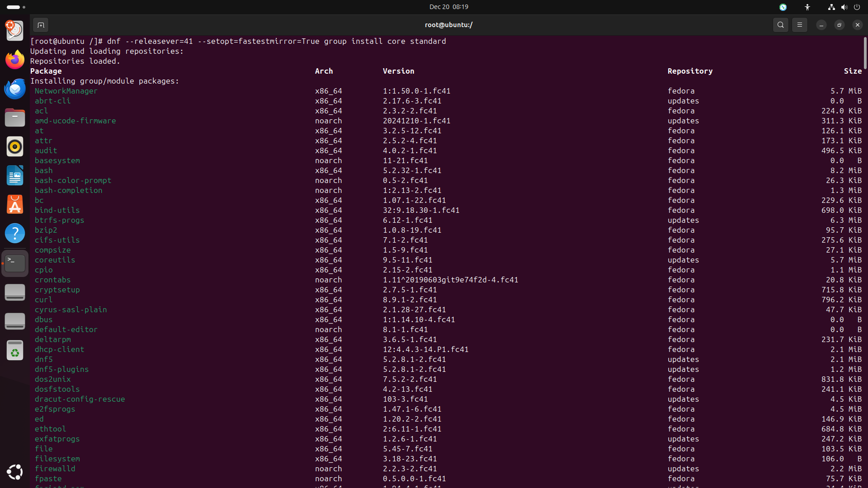Open the power menu icon
The height and width of the screenshot is (488, 868).
click(857, 7)
